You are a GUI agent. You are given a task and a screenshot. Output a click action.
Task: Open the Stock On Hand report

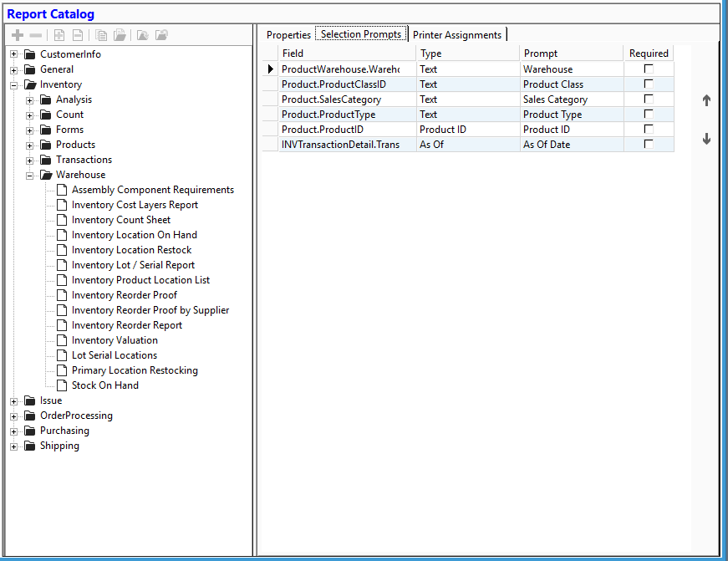(104, 385)
